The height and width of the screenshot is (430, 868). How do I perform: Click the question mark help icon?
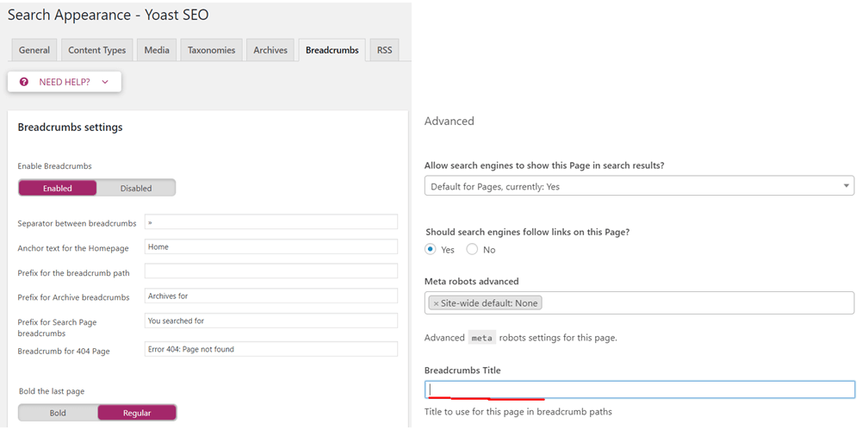point(24,82)
